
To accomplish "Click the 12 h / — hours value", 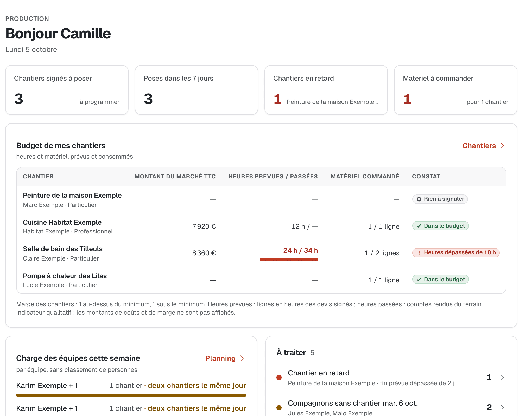I will (305, 227).
